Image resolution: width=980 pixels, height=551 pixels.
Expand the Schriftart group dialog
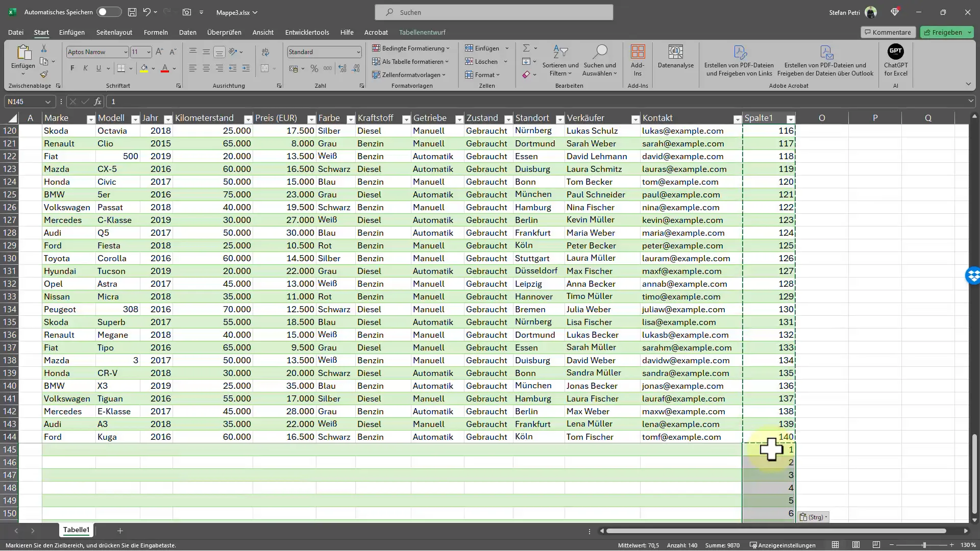[179, 86]
